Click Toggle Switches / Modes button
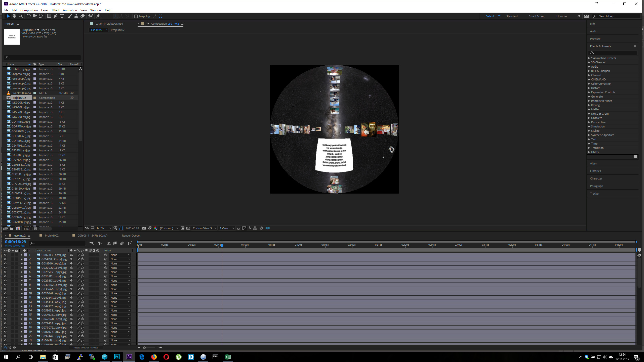Image resolution: width=644 pixels, height=362 pixels. coord(86,347)
